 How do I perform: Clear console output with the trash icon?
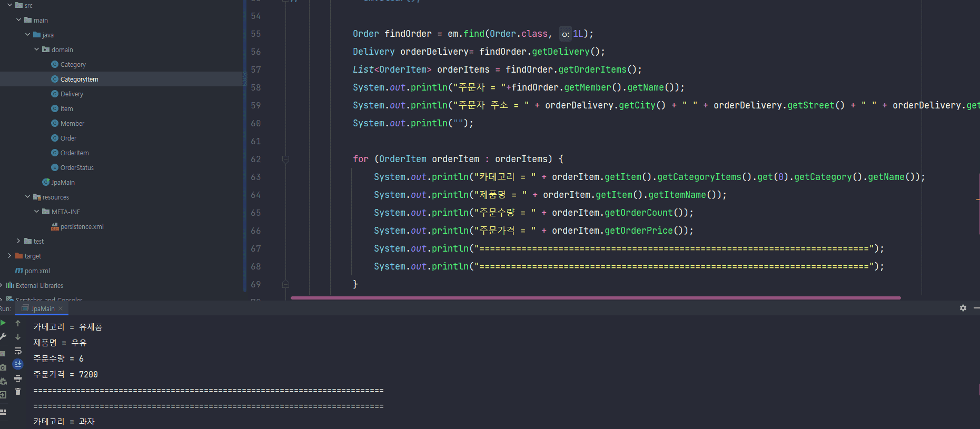(x=18, y=392)
